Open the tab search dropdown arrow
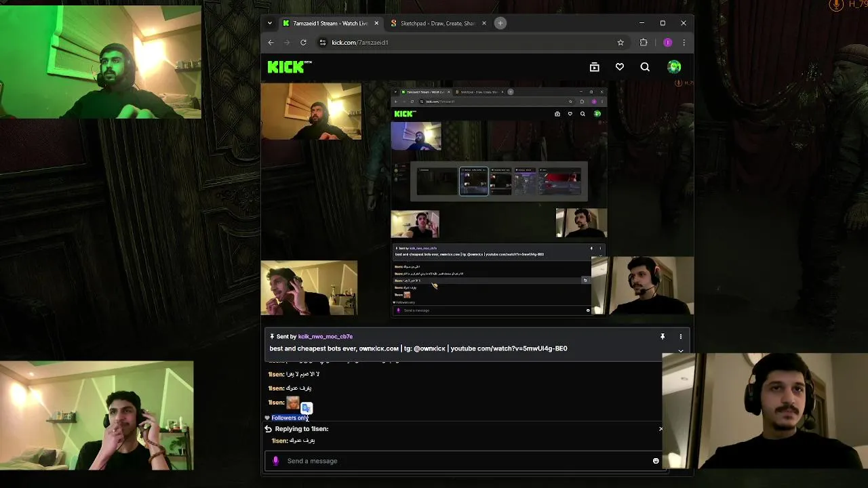 coord(270,23)
